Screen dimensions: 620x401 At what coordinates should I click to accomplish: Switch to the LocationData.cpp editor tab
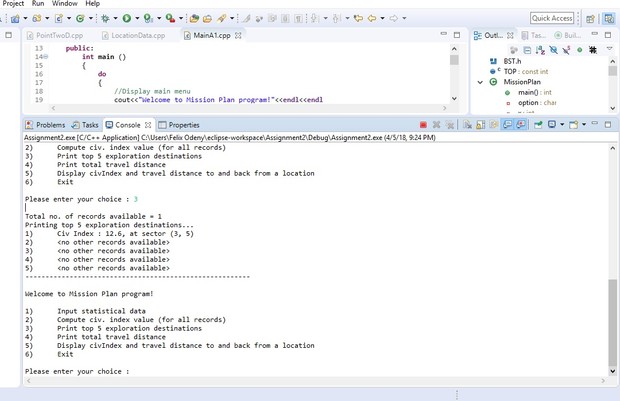coord(134,36)
